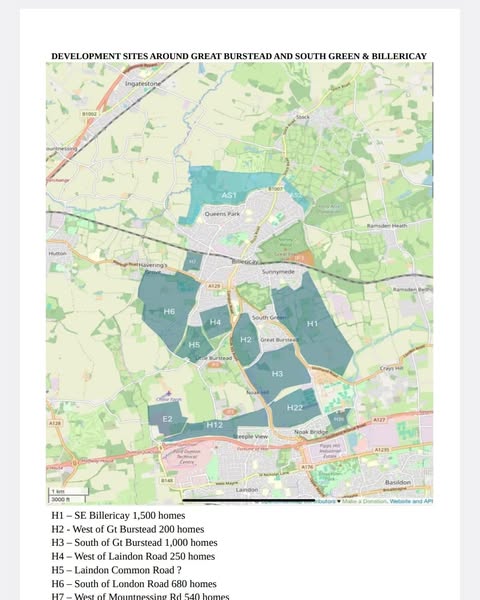Select the E2 site region
This screenshot has height=600, width=480.
167,419
